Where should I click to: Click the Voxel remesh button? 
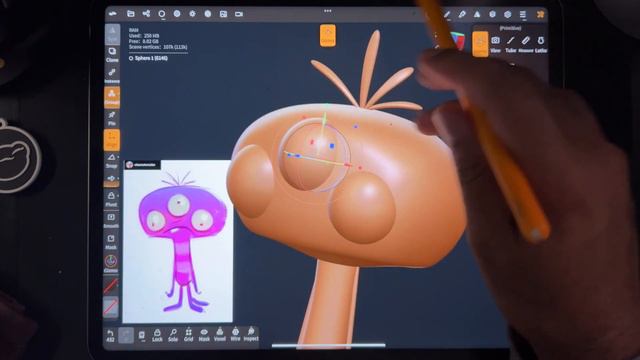[x=220, y=335]
